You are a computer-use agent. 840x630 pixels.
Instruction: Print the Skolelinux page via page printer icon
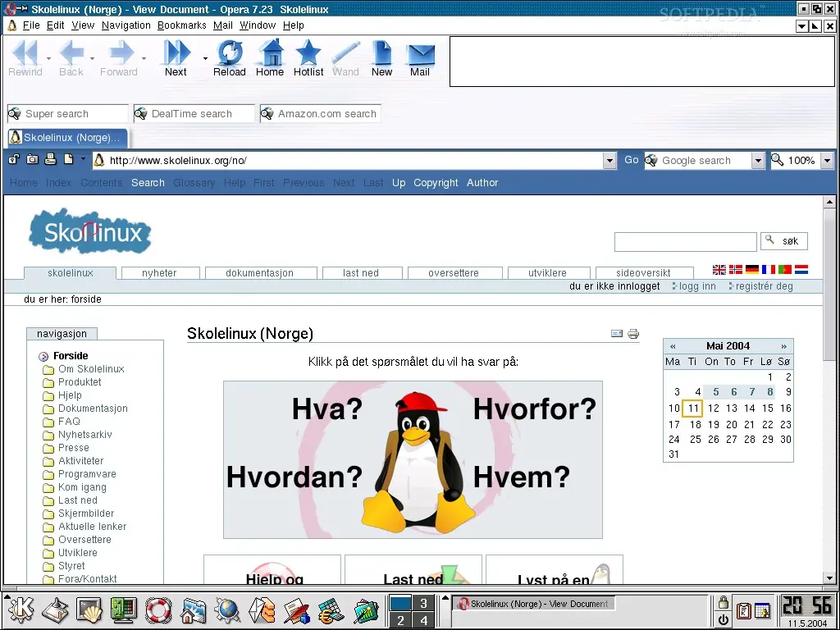click(x=633, y=334)
